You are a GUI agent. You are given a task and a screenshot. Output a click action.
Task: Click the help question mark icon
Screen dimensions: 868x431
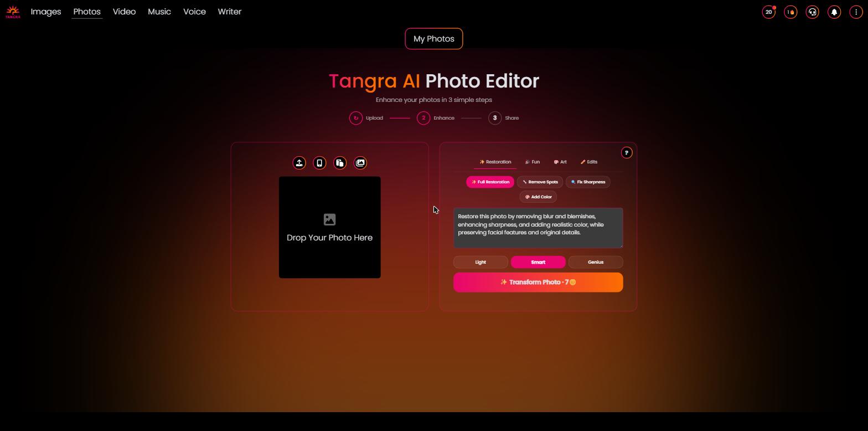click(x=627, y=153)
